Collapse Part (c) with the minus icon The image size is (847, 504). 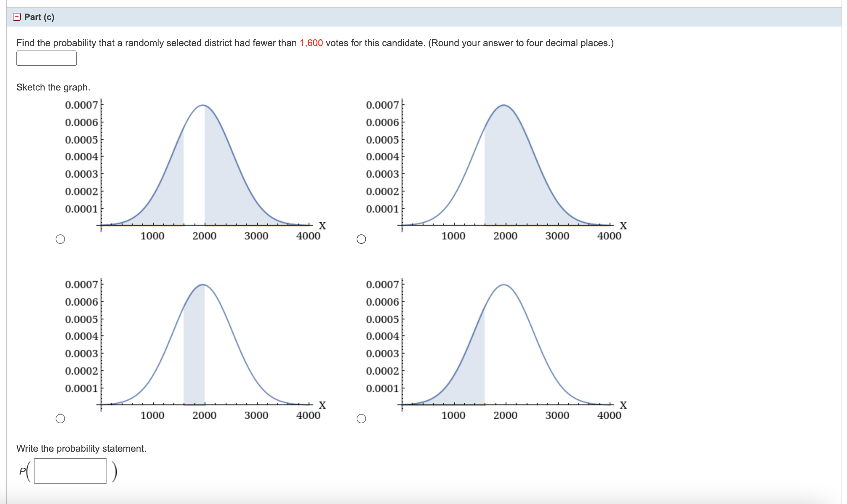tap(17, 17)
